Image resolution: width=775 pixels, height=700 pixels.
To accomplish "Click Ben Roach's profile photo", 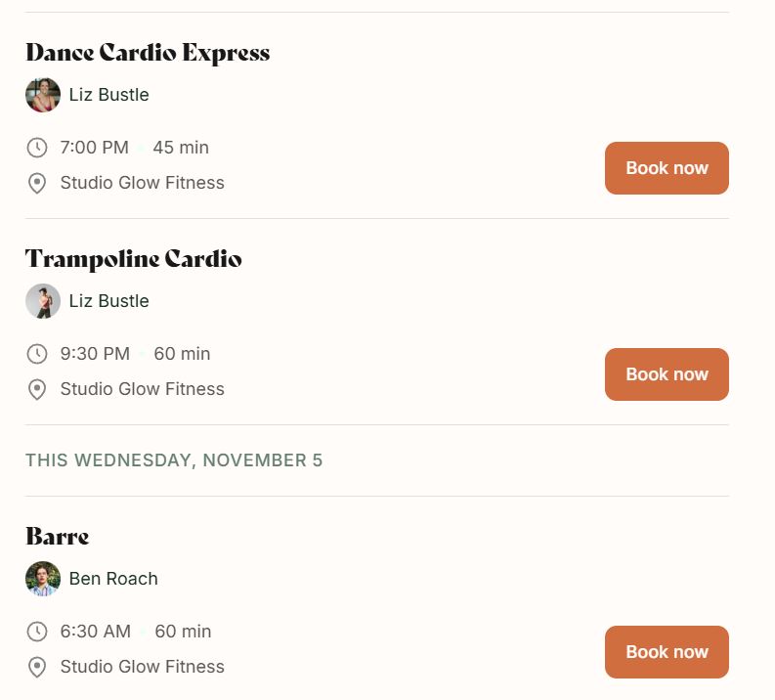I will pos(43,579).
